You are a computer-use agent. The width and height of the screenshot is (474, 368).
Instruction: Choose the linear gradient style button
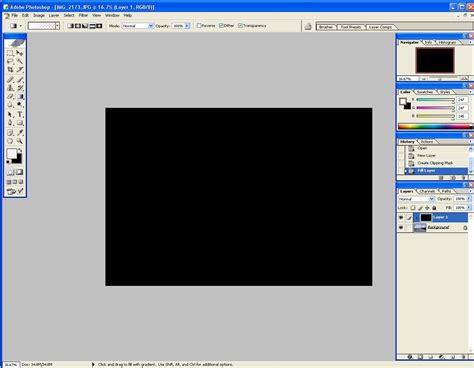point(70,26)
